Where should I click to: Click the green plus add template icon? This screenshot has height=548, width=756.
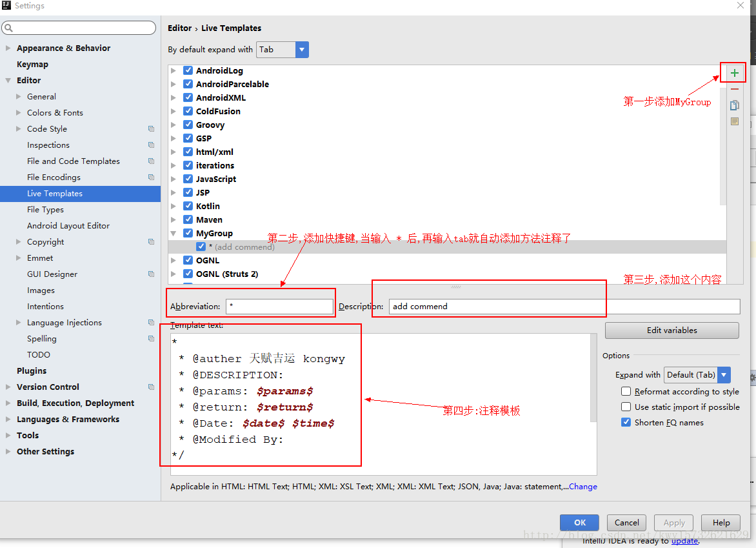pos(734,73)
